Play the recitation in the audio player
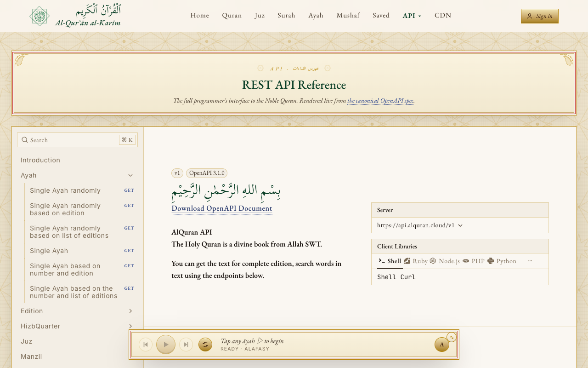The width and height of the screenshot is (588, 368). click(166, 345)
